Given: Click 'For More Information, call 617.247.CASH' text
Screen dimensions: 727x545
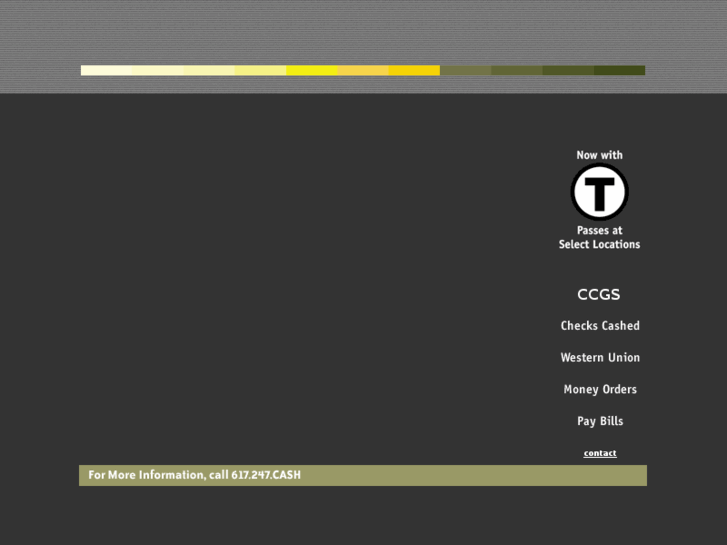Looking at the screenshot, I should click(x=195, y=475).
